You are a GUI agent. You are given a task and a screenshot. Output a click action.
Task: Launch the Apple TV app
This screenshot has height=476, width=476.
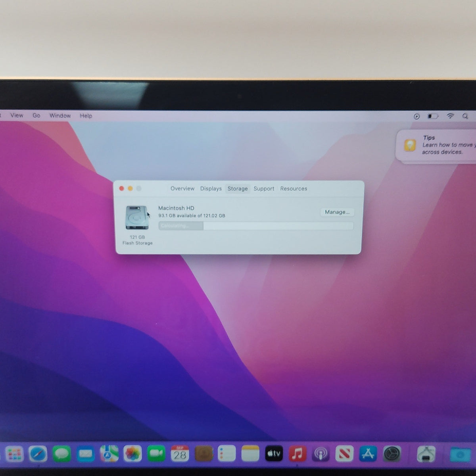(x=274, y=453)
